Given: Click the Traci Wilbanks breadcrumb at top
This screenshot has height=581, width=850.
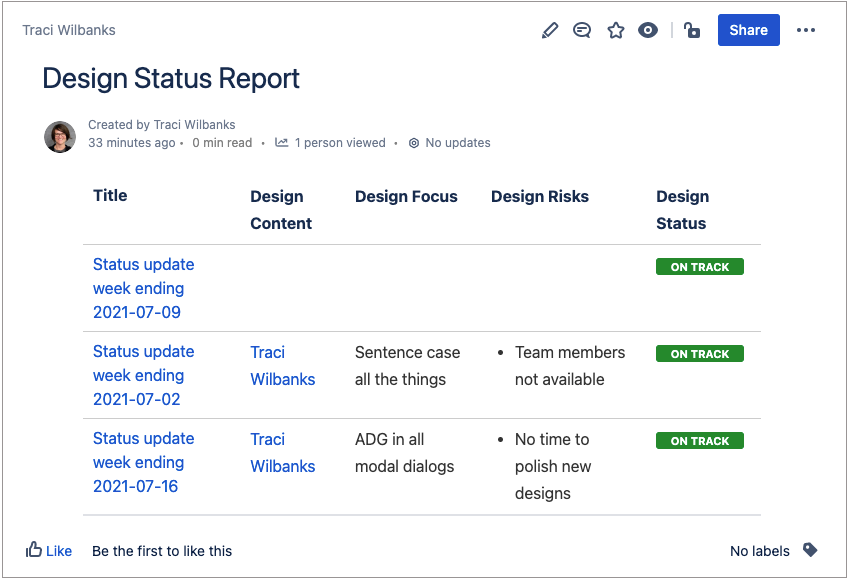Looking at the screenshot, I should [x=69, y=30].
